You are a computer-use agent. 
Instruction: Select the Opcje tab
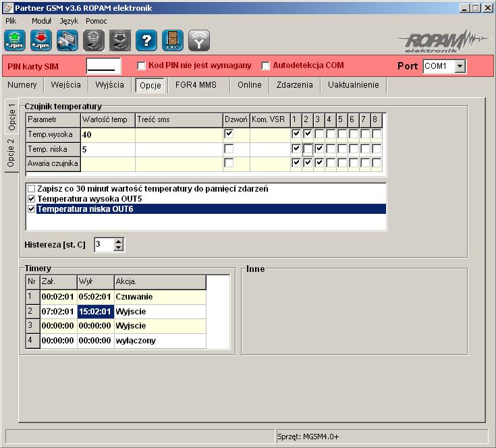point(150,86)
